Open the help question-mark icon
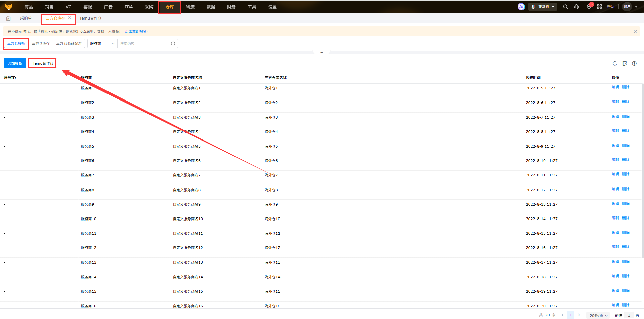 (634, 63)
